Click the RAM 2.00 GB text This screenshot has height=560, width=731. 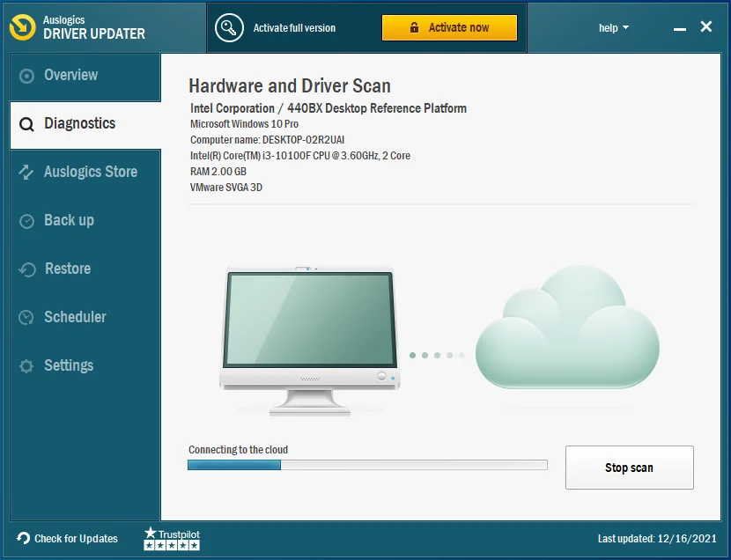point(218,172)
